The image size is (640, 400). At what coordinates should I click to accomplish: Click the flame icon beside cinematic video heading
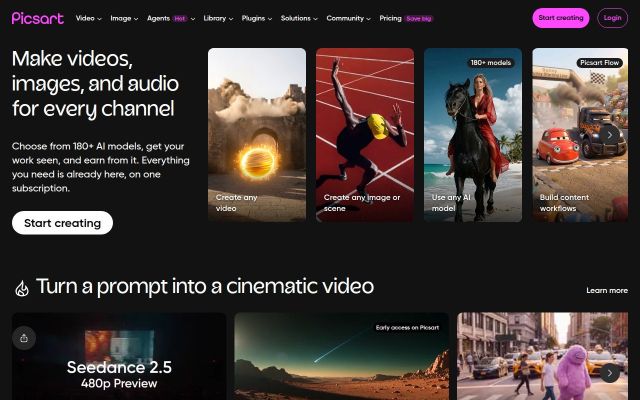coord(22,288)
